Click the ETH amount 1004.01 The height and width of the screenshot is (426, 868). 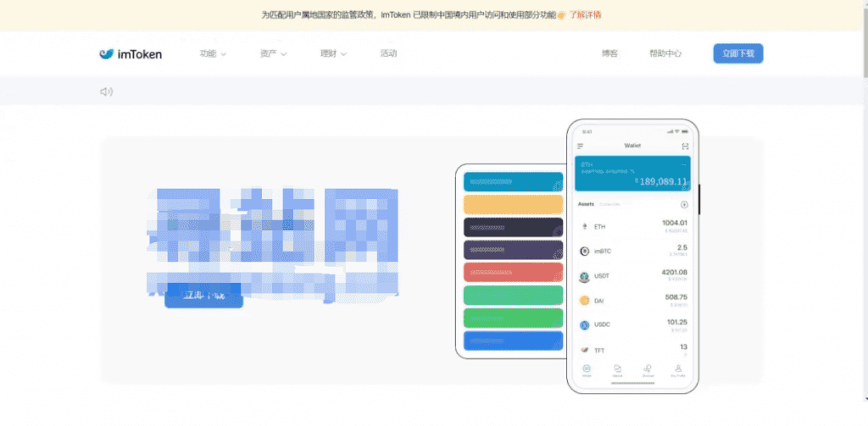(x=675, y=223)
